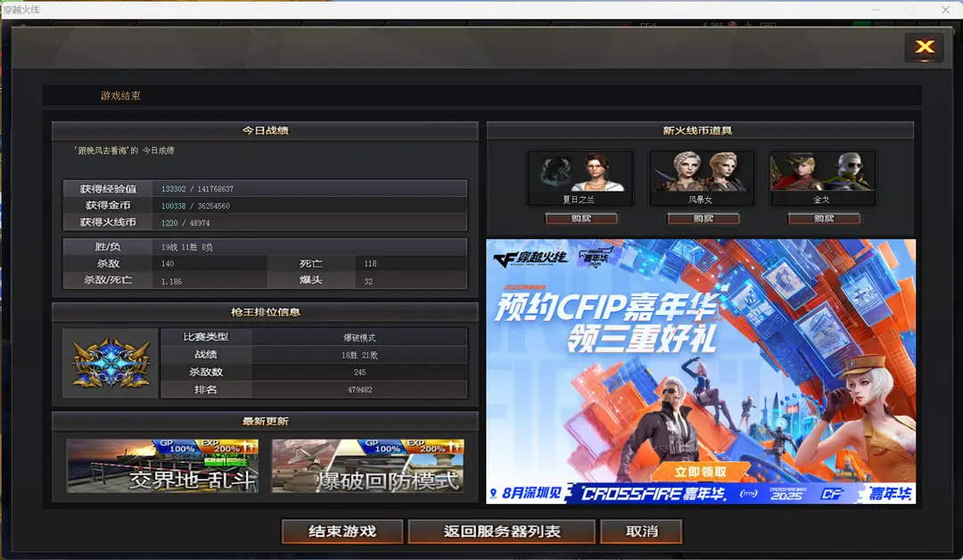
Task: Click the 游戏结束 title text
Action: click(x=120, y=95)
